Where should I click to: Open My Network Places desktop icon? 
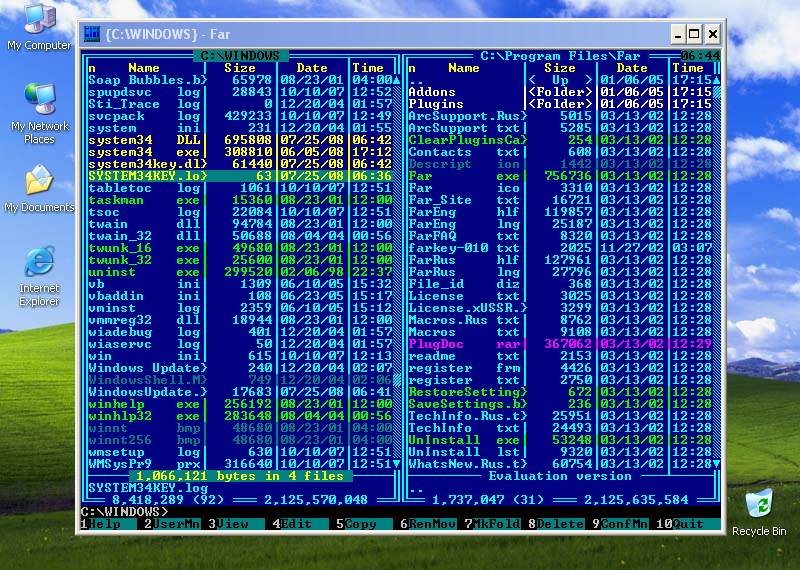click(39, 114)
